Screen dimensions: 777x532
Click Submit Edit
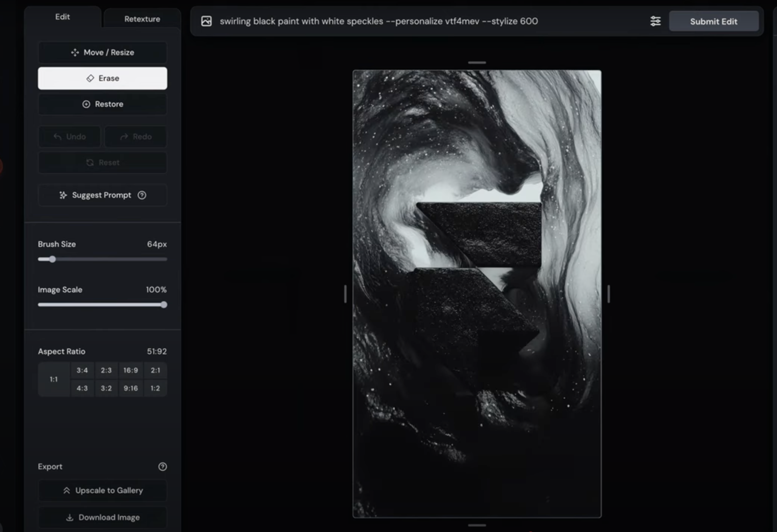pyautogui.click(x=714, y=21)
